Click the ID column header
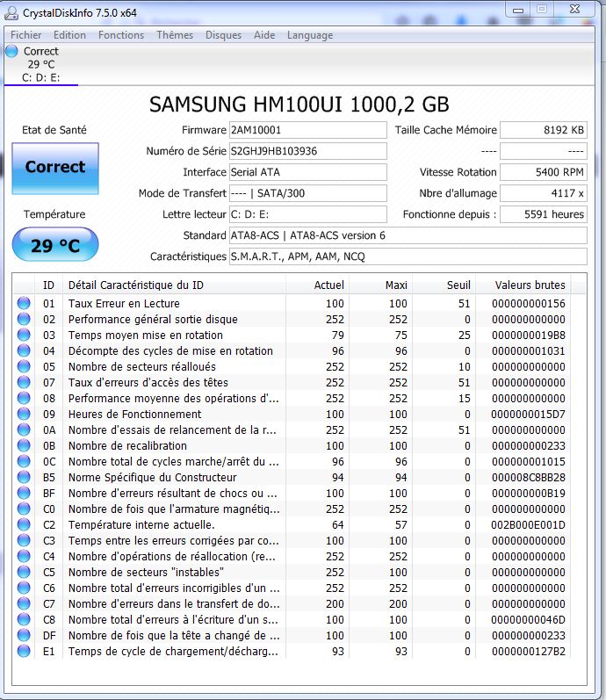 (x=48, y=285)
